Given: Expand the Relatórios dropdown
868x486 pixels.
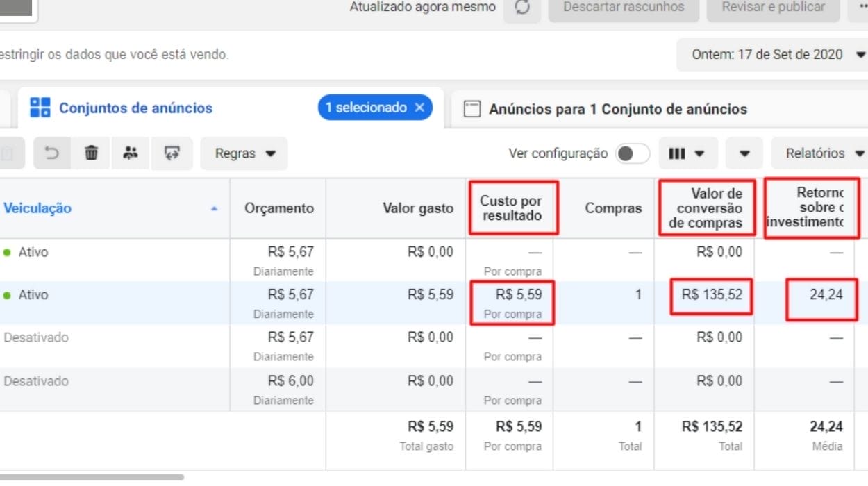Looking at the screenshot, I should point(824,153).
